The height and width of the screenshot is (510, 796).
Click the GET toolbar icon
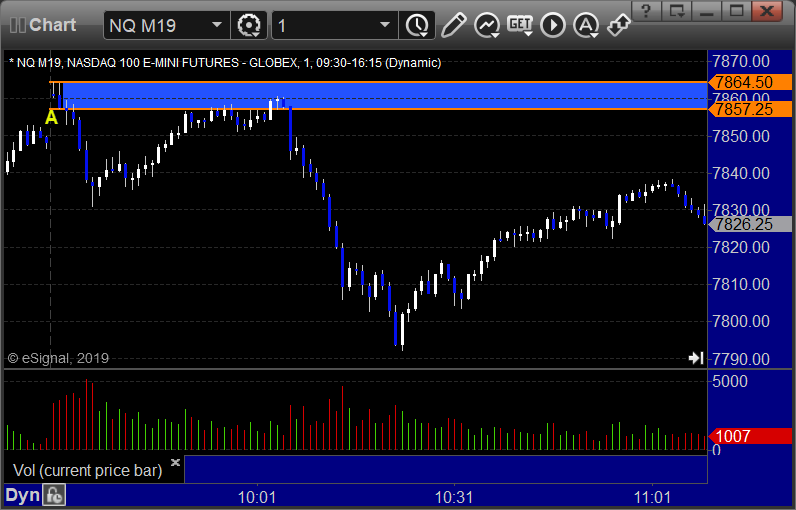click(520, 25)
